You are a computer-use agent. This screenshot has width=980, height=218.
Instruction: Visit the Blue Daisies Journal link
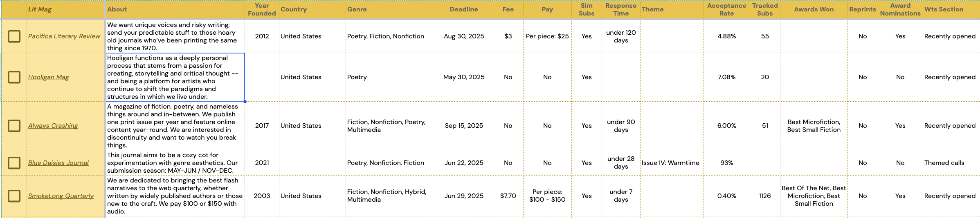[x=58, y=163]
